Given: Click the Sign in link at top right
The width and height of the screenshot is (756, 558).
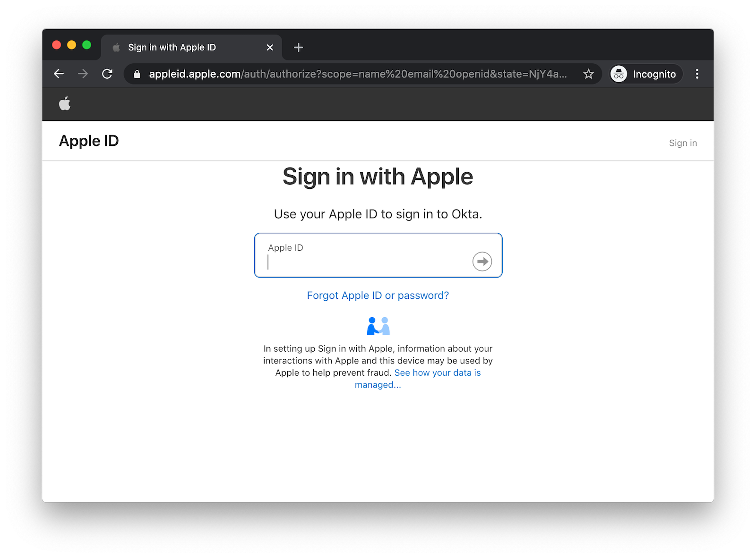Looking at the screenshot, I should 683,143.
